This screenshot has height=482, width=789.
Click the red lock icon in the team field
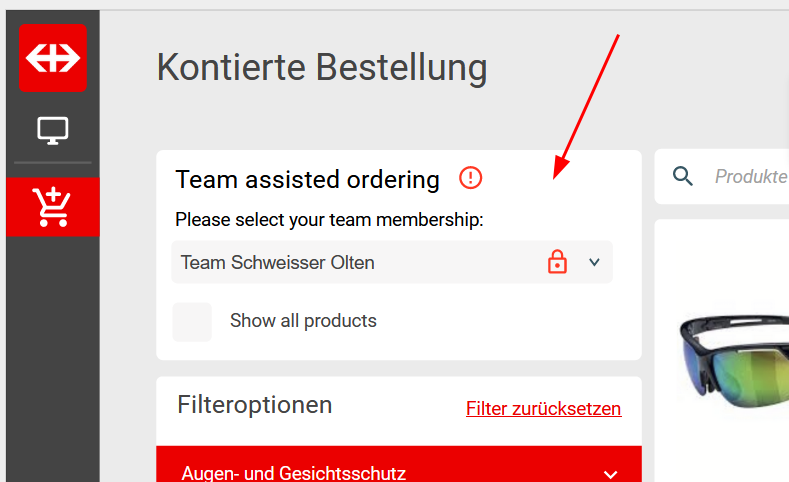click(x=558, y=262)
